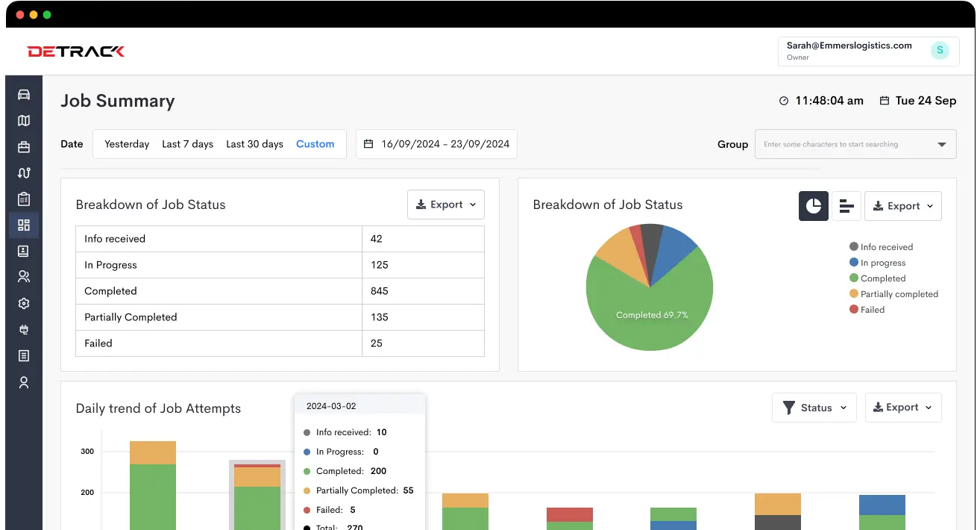Screen dimensions: 980x530
Task: Select the Yesterday date filter
Action: tap(127, 144)
